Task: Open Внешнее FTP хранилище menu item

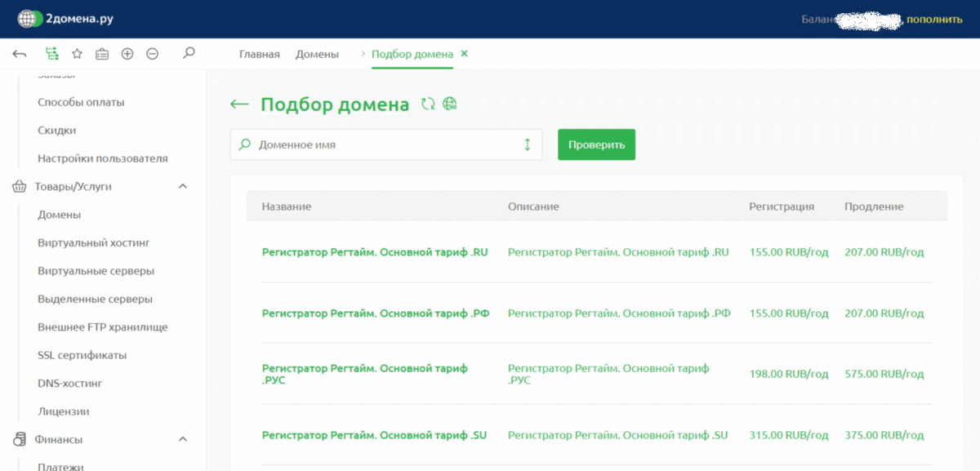Action: [103, 327]
